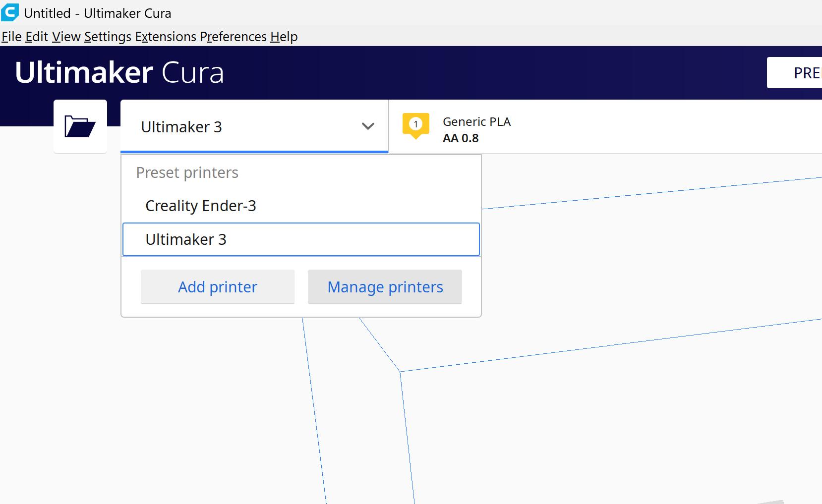The width and height of the screenshot is (822, 504).
Task: Select Ultimaker 3 in the printer list
Action: pyautogui.click(x=301, y=239)
